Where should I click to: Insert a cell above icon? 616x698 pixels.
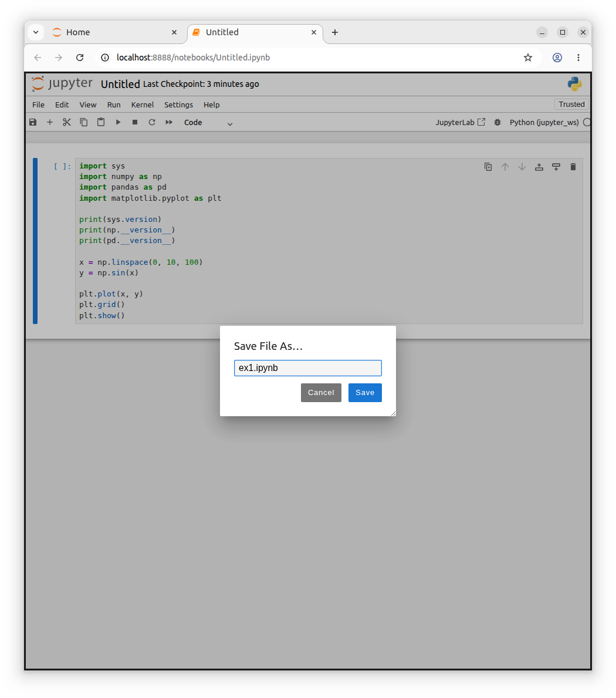coord(539,167)
